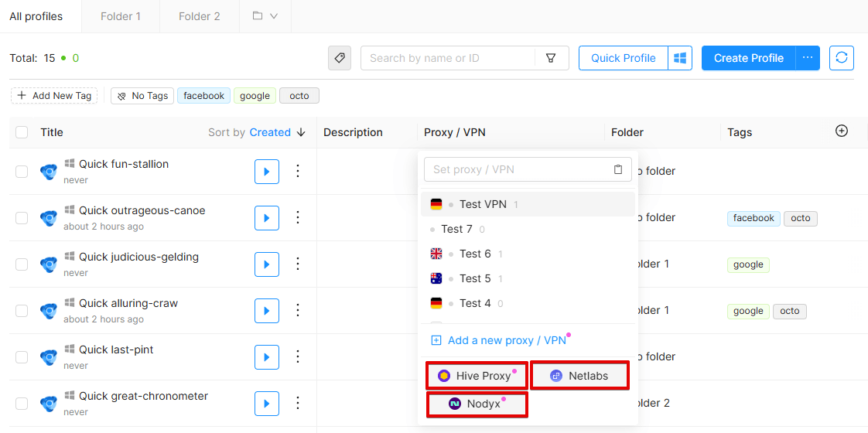Open the Netlabs provider button
868x433 pixels.
(579, 376)
